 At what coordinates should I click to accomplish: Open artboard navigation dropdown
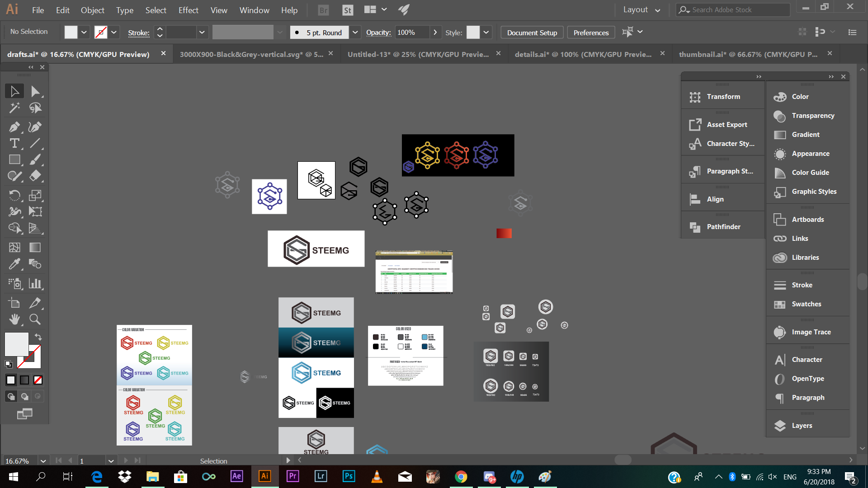(111, 461)
